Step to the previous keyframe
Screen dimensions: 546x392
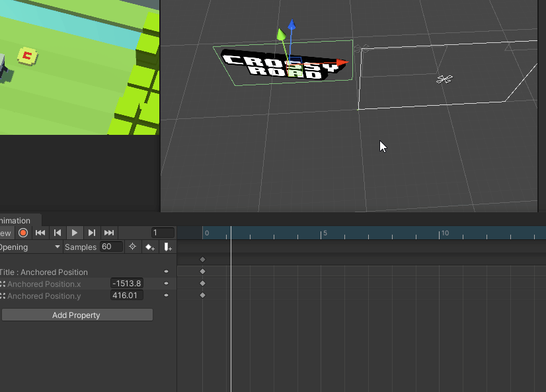coord(58,233)
